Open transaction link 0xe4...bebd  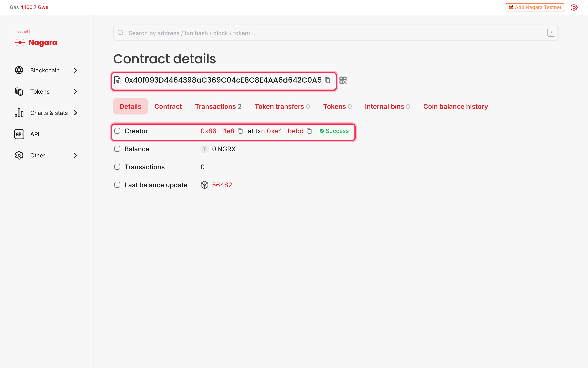(285, 131)
